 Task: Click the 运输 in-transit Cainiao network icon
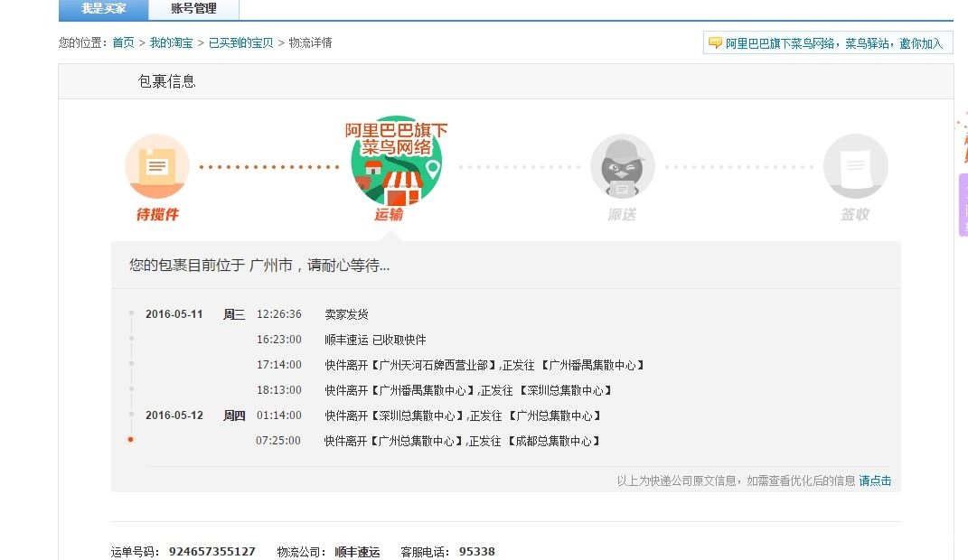[x=397, y=162]
